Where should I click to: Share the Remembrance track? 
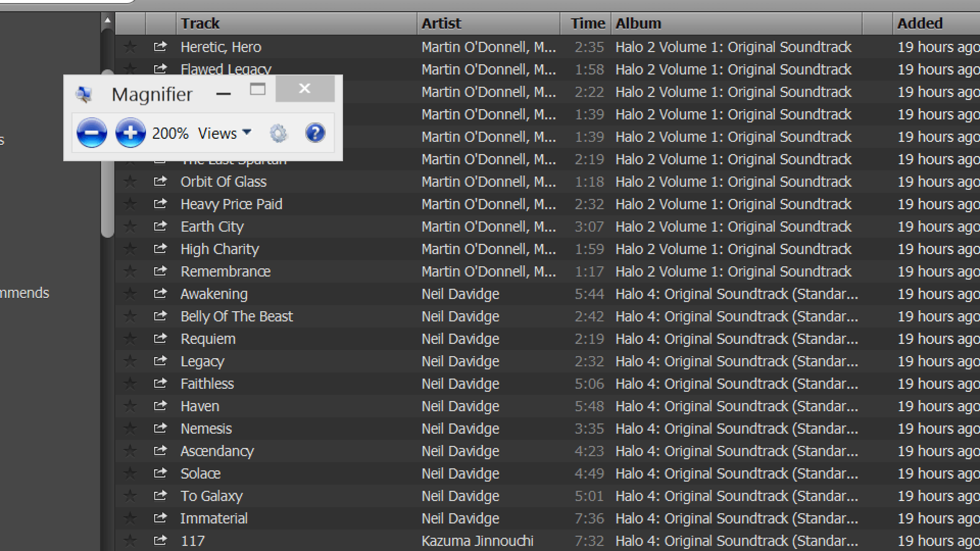pos(160,271)
